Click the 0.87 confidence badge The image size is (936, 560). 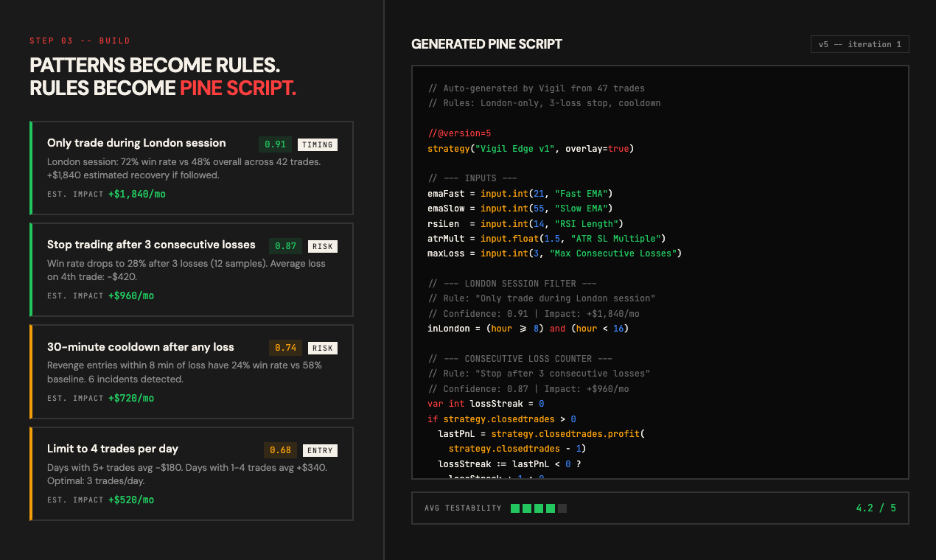pyautogui.click(x=286, y=246)
